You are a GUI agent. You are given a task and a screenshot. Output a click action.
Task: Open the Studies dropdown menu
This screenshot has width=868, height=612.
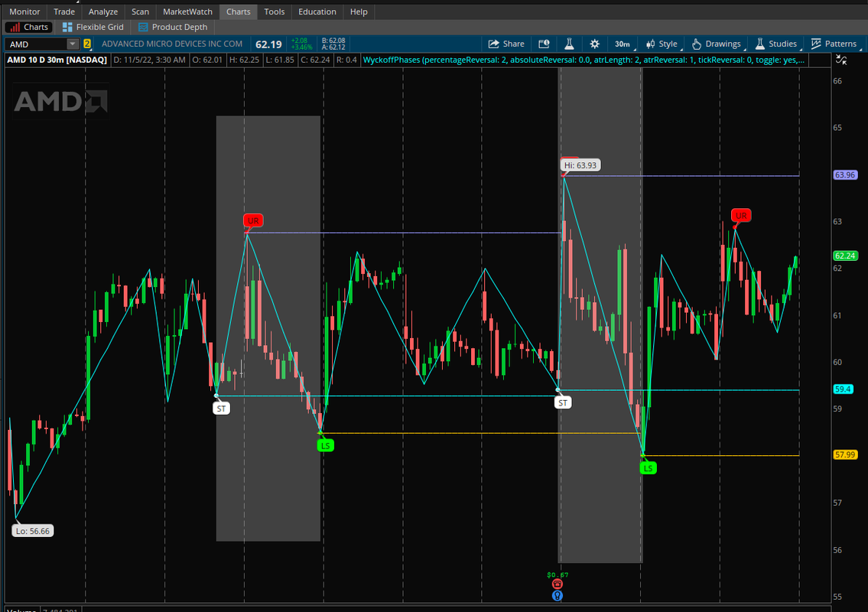[x=776, y=44]
